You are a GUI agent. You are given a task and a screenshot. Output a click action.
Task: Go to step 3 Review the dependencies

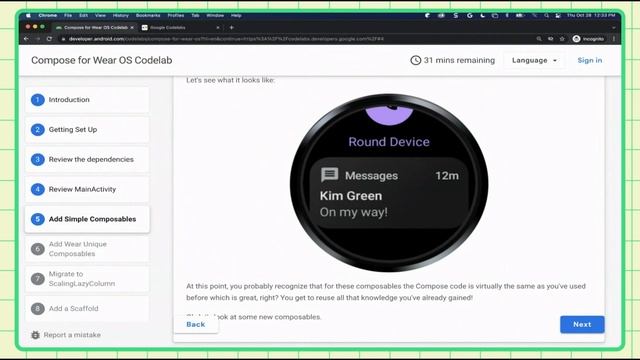point(87,159)
